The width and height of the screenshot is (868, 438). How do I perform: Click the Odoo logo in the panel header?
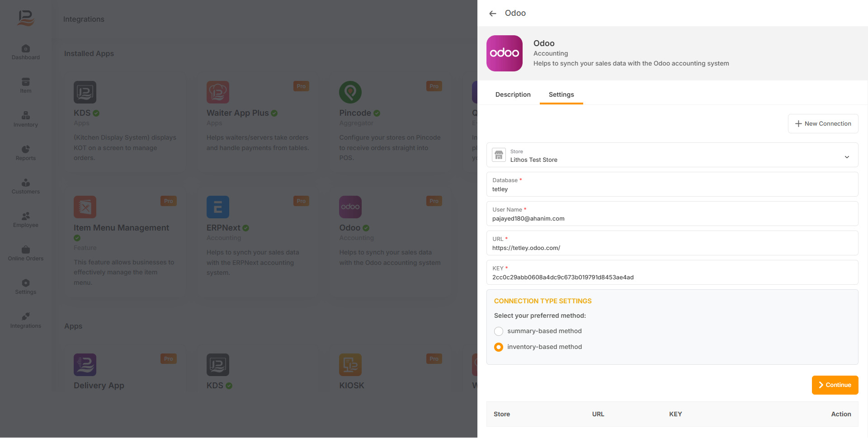coord(505,53)
